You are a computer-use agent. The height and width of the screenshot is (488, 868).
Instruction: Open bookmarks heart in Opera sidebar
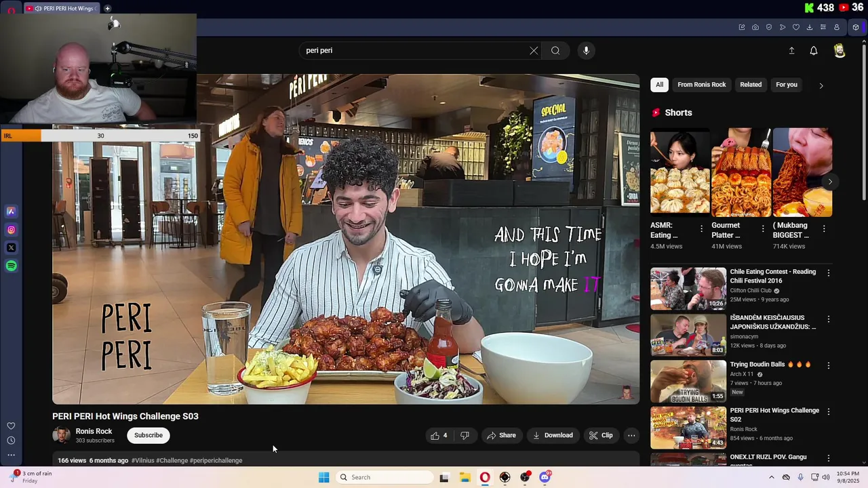click(11, 426)
